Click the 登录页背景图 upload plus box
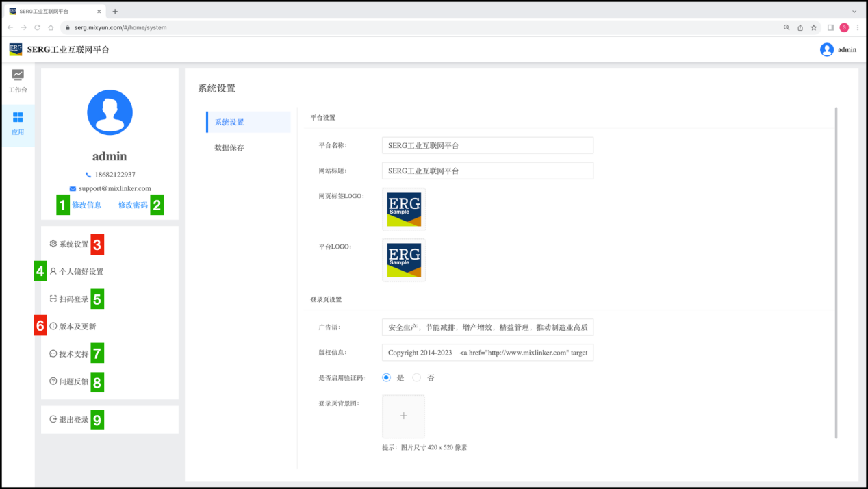The image size is (868, 489). click(403, 416)
